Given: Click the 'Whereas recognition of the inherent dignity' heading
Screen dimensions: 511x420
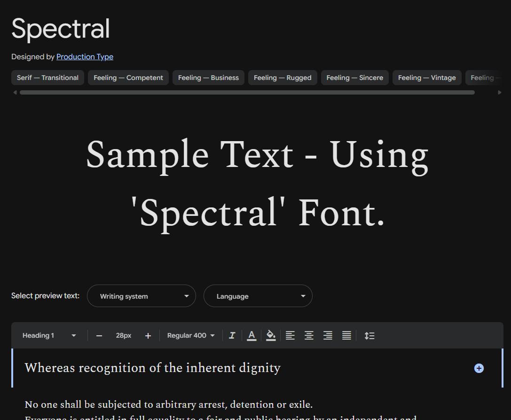Looking at the screenshot, I should (152, 368).
